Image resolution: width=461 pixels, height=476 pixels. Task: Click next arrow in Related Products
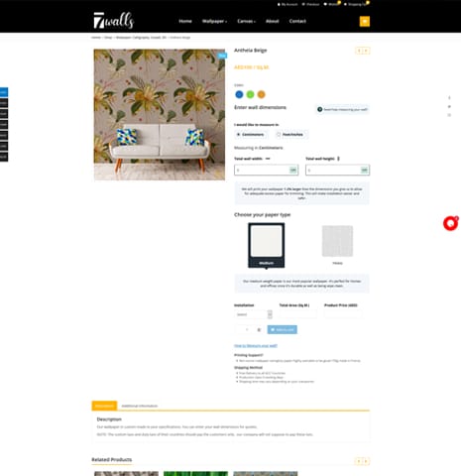click(x=366, y=461)
